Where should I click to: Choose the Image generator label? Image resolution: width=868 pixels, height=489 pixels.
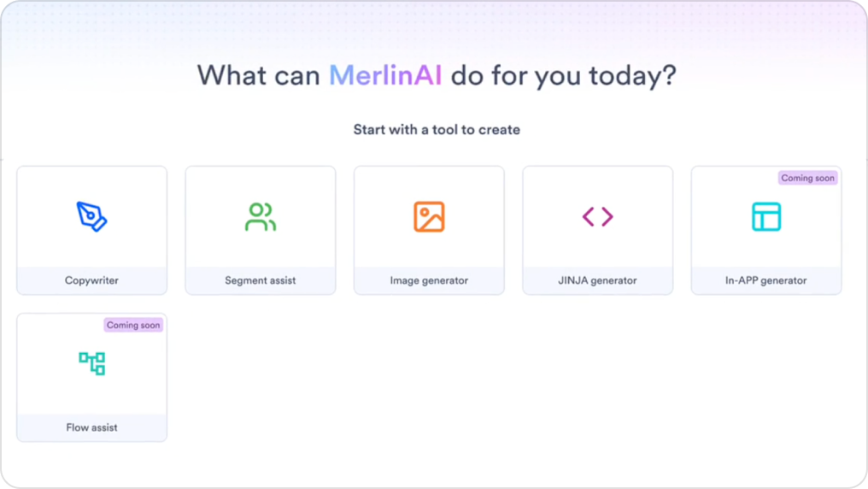(429, 280)
